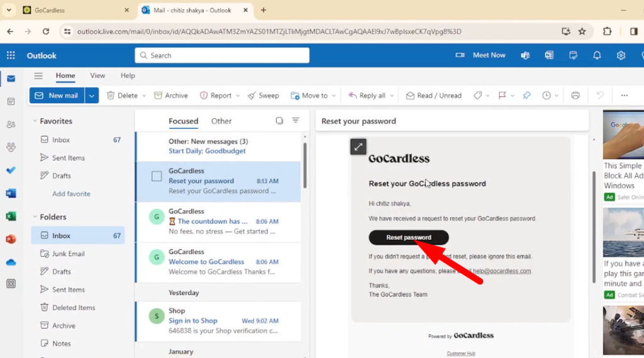Click the Add favorite link
This screenshot has height=358, width=644.
coord(71,194)
